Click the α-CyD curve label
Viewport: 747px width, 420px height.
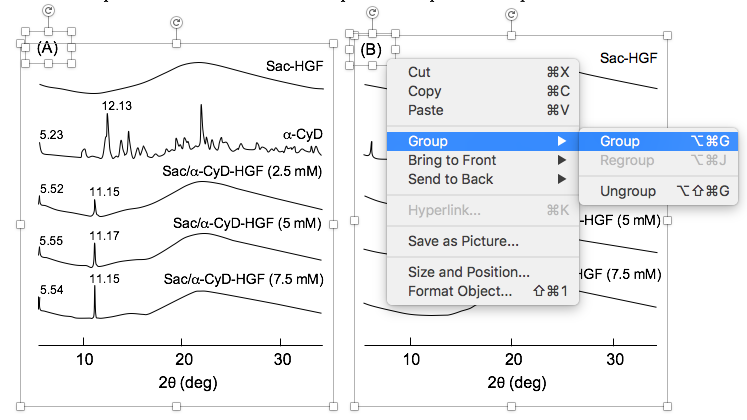click(303, 134)
